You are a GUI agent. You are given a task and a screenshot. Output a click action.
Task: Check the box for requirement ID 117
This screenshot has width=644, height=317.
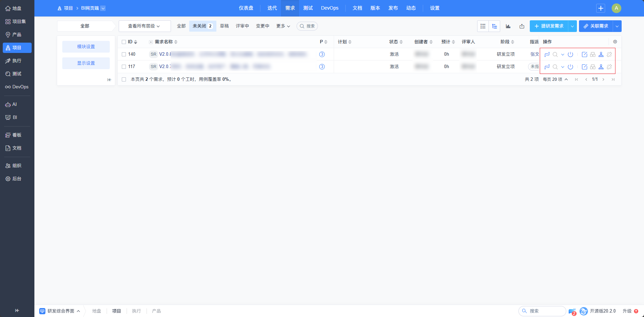(x=124, y=67)
